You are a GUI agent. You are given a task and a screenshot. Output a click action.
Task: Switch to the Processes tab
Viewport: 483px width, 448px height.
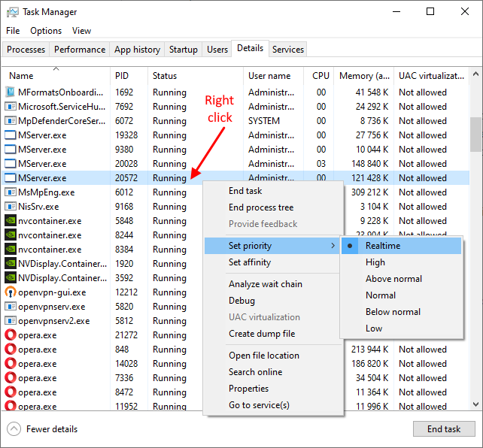(26, 50)
